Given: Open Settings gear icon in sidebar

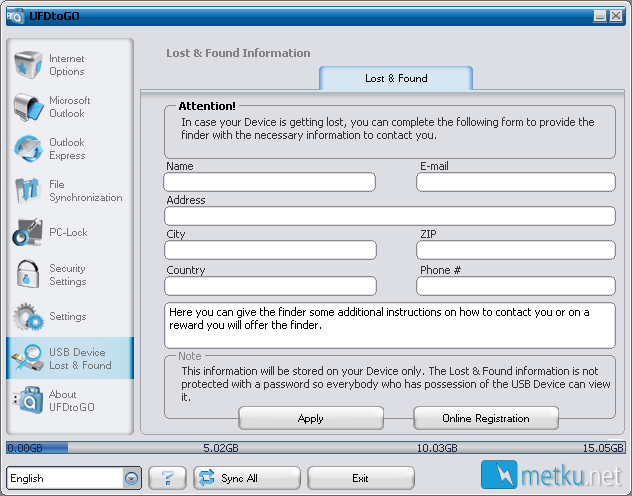Looking at the screenshot, I should coord(28,317).
